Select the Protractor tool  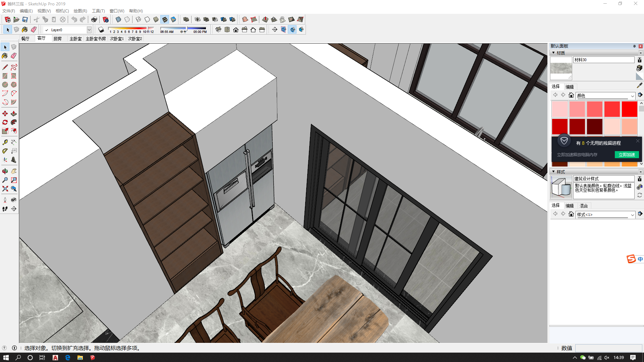pos(5,151)
